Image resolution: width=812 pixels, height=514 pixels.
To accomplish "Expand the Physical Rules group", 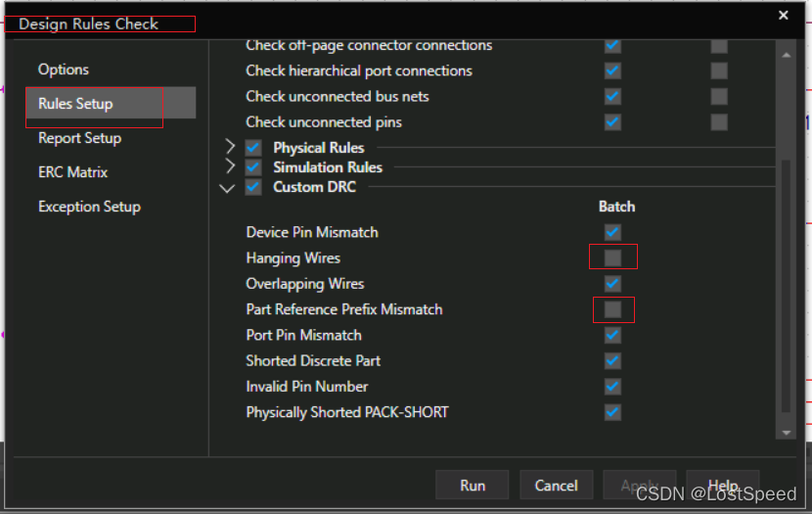I will coord(230,147).
